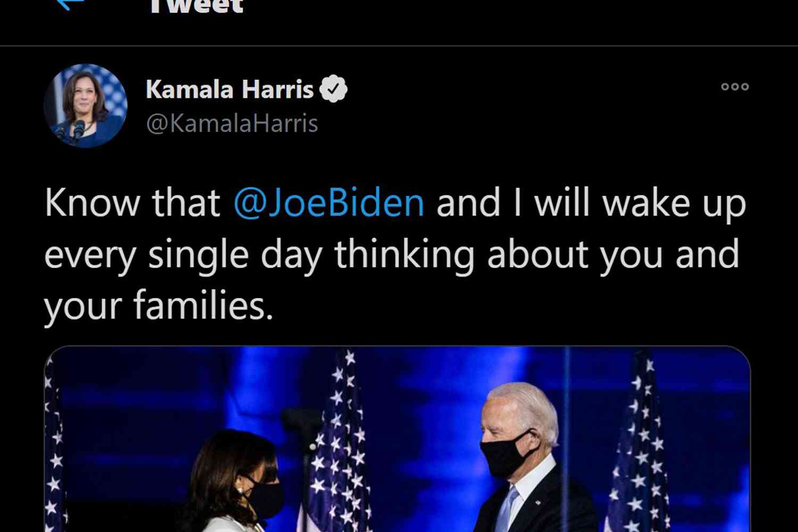This screenshot has width=798, height=532.
Task: Click the words "Know that" in the tweet
Action: (x=132, y=203)
